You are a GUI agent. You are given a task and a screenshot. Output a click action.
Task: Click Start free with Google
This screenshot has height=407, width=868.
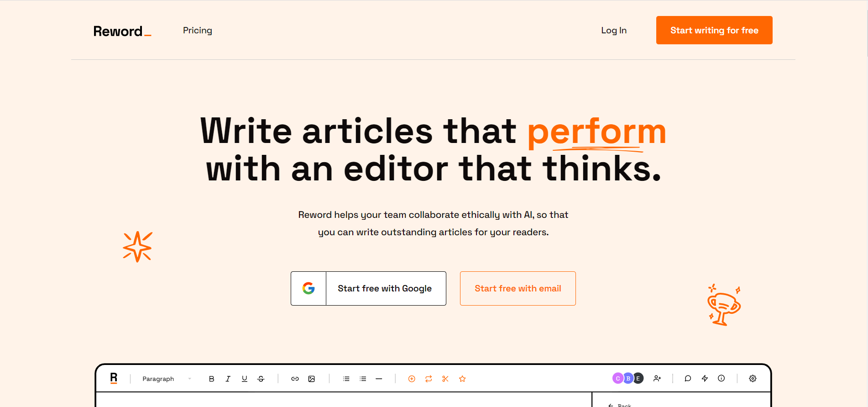pyautogui.click(x=368, y=288)
